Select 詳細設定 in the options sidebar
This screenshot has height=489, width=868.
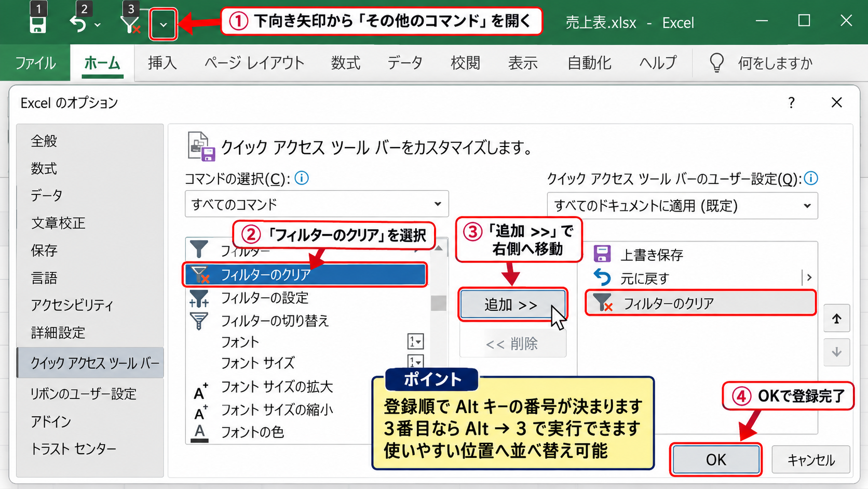point(90,333)
